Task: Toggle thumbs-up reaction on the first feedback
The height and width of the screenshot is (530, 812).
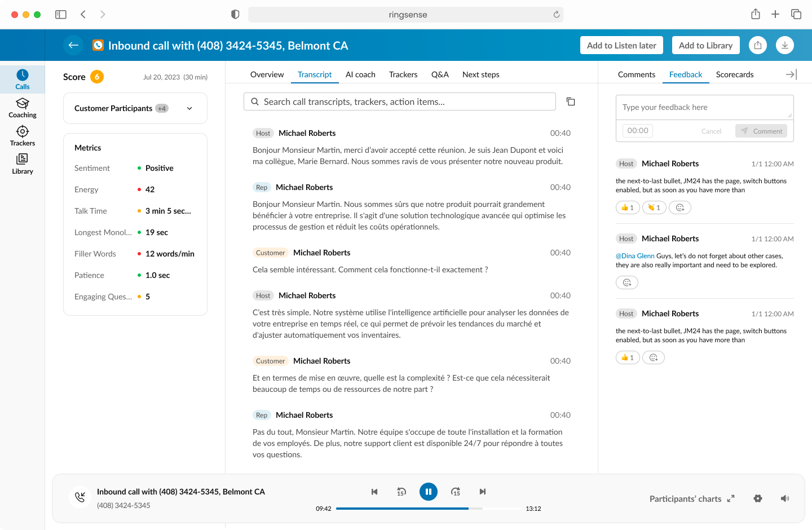Action: (627, 207)
